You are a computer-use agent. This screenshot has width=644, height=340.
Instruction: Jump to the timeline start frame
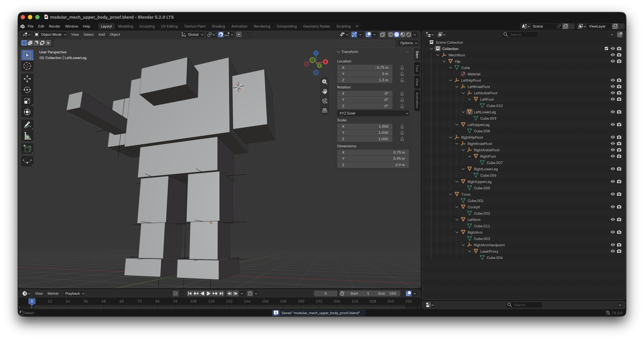(190, 294)
